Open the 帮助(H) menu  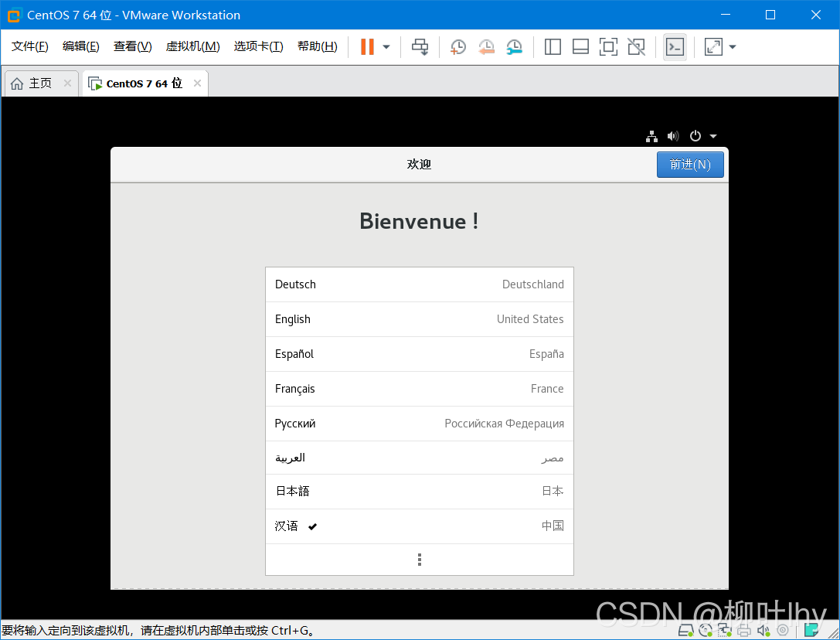(x=317, y=46)
